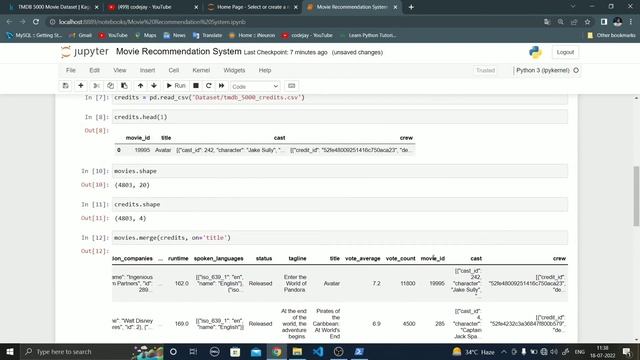The image size is (640, 360).
Task: Click the taskbar volume icon
Action: click(554, 351)
